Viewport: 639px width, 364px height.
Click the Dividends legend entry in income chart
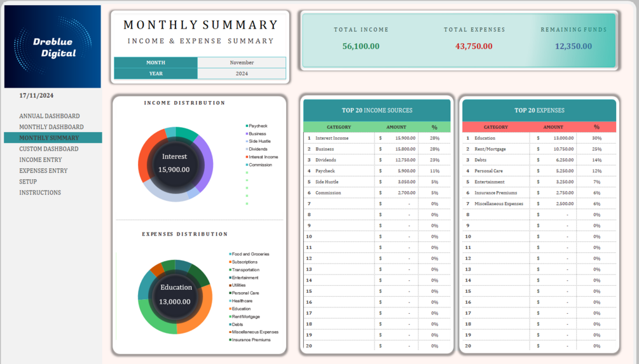[x=257, y=149]
